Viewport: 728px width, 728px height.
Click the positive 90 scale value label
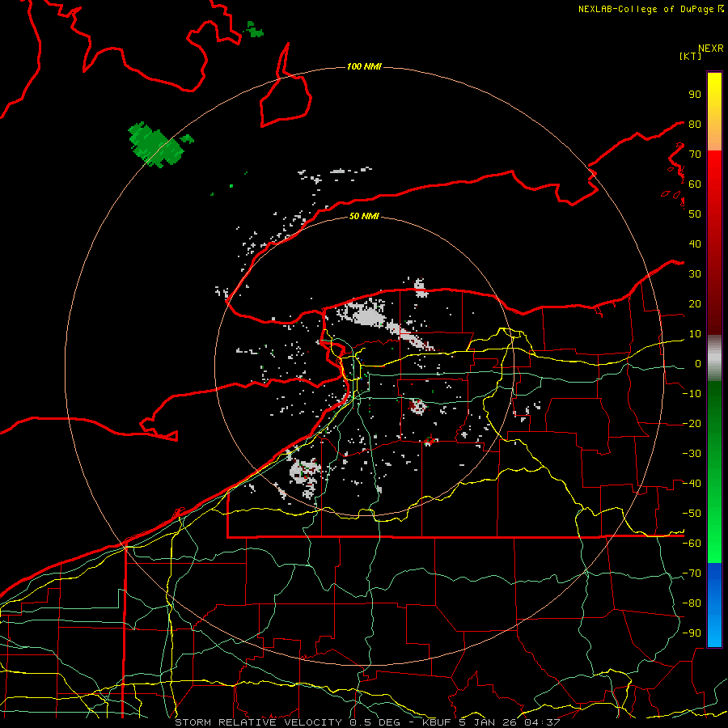[695, 95]
